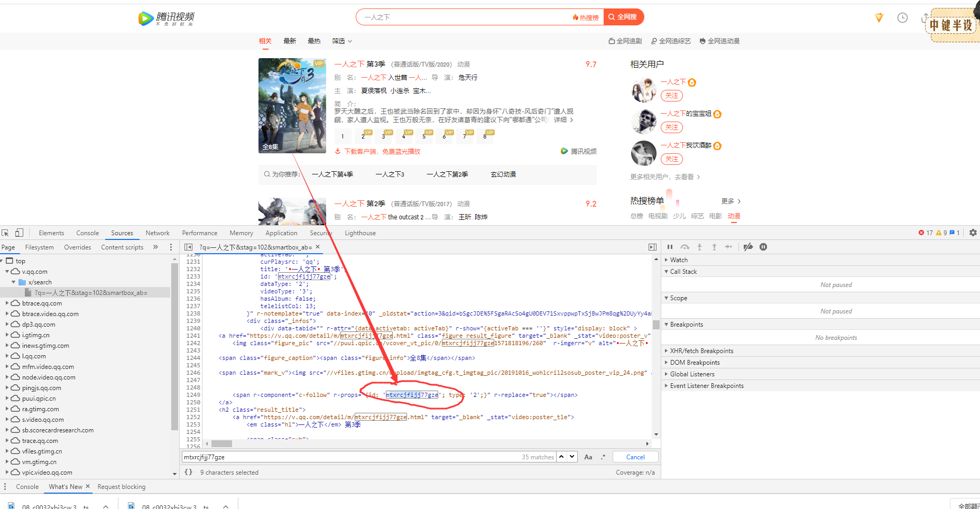Viewport: 980px width, 509px height.
Task: Click the step over function icon
Action: tap(685, 247)
